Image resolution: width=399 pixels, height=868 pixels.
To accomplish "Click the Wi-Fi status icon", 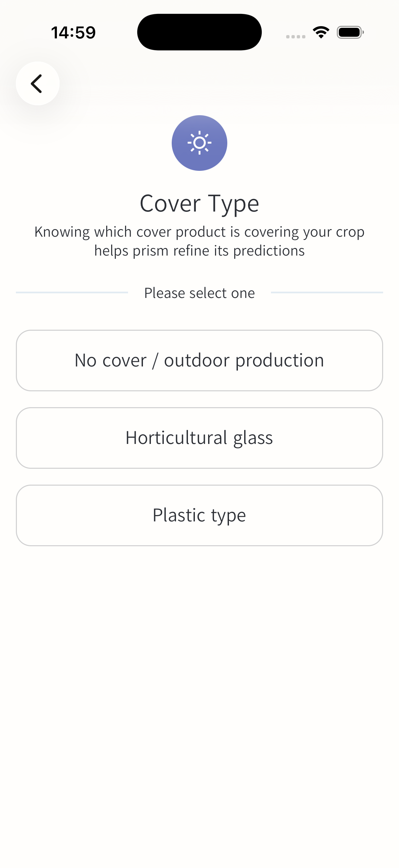I will click(x=321, y=32).
